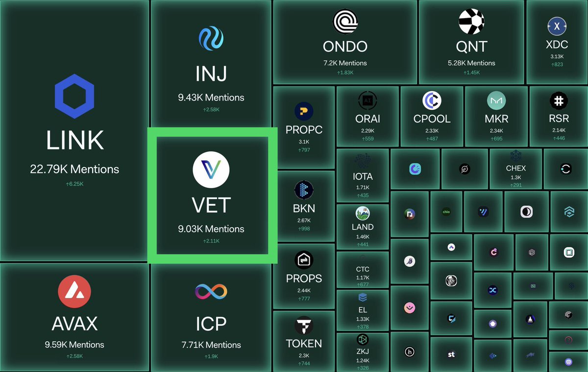Viewport: 588px width, 372px height.
Task: Select the ONDO circular logo
Action: (x=345, y=22)
